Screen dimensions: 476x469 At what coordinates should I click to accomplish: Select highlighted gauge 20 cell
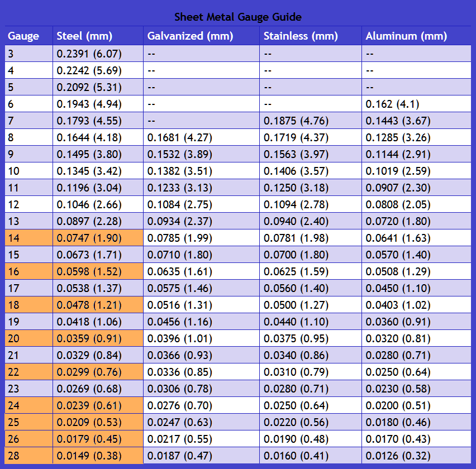[29, 338]
